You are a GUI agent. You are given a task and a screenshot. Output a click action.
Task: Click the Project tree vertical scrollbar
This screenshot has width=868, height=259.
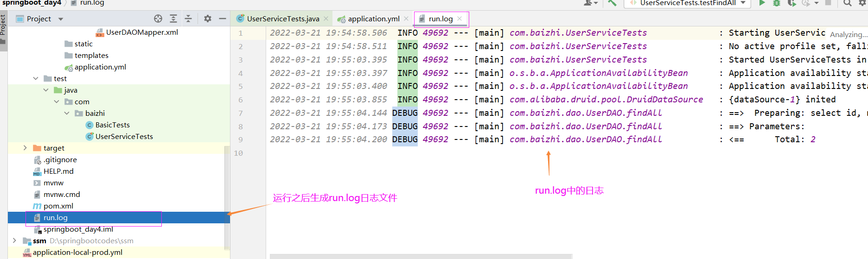[x=227, y=198]
